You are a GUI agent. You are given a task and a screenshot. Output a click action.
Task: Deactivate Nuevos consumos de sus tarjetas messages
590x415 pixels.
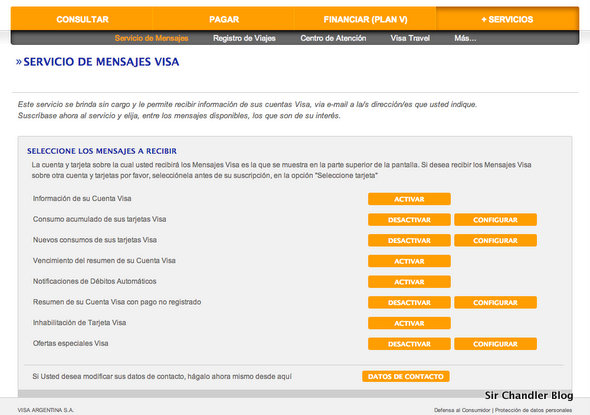tap(409, 240)
